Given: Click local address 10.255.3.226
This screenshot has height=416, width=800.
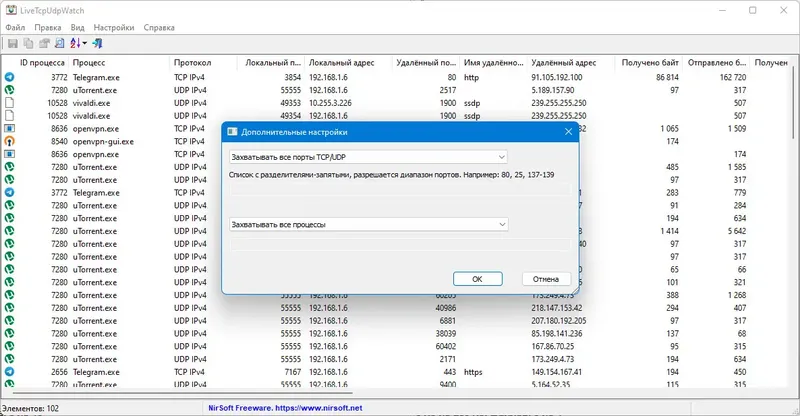Looking at the screenshot, I should [330, 103].
